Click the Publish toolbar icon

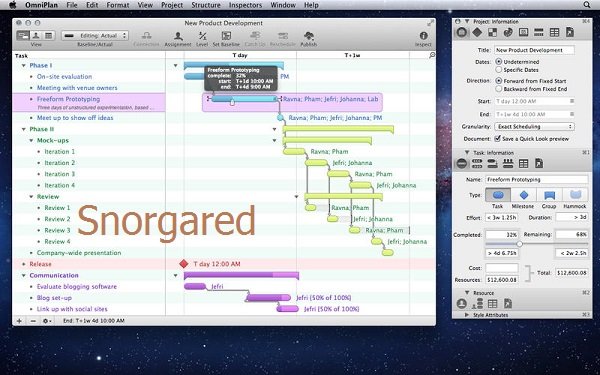309,36
